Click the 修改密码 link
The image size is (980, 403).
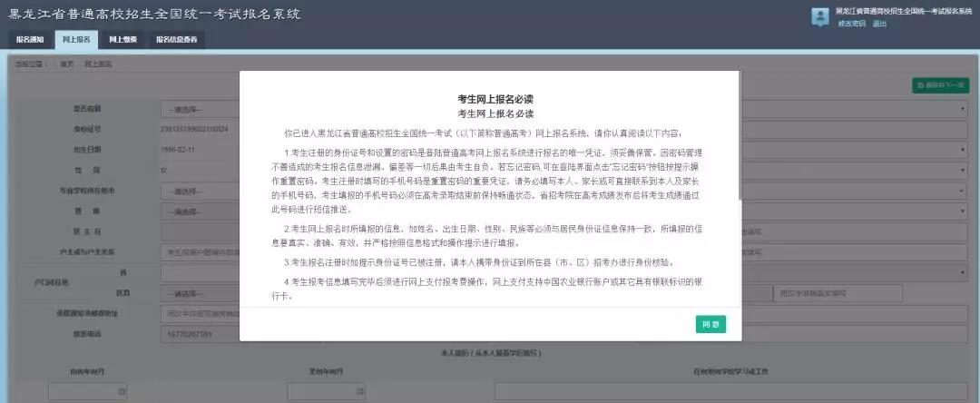point(851,23)
